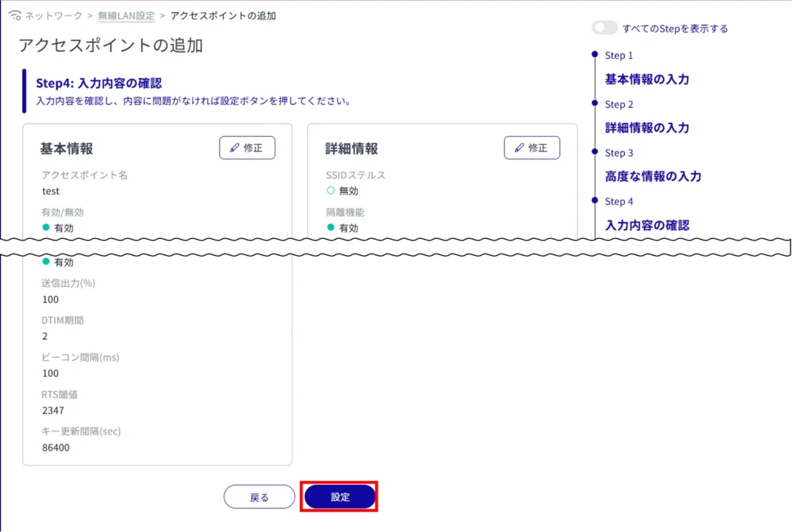The height and width of the screenshot is (532, 792).
Task: Jump to 詳細情報の入力 step
Action: click(647, 128)
